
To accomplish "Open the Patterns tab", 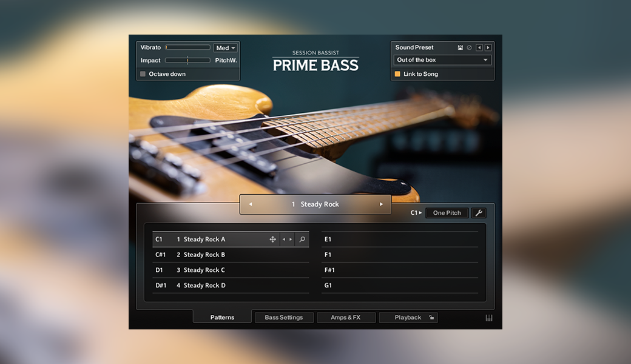I will coord(222,317).
